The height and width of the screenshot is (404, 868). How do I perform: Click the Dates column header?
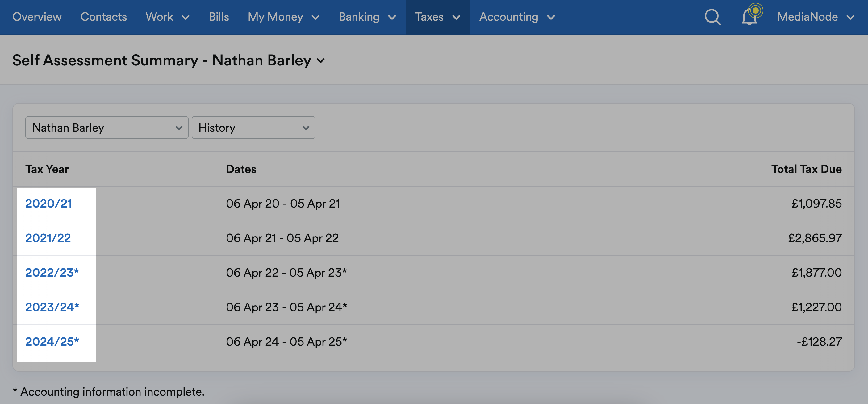pos(241,169)
